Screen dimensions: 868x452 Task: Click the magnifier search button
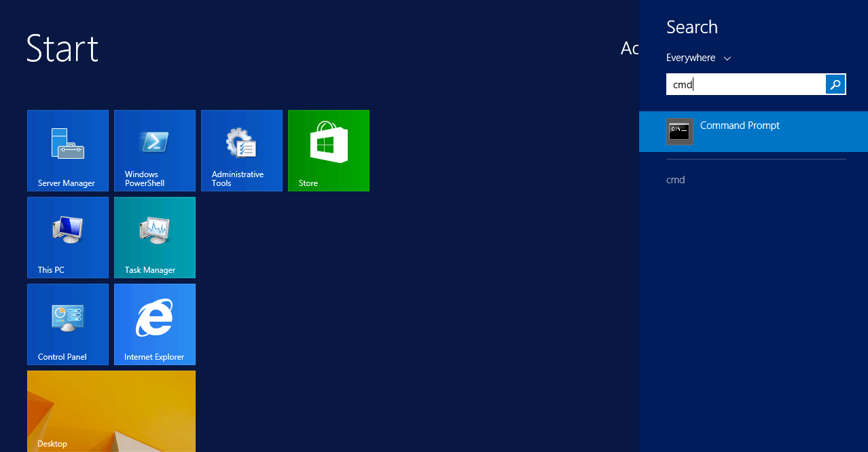(x=836, y=84)
